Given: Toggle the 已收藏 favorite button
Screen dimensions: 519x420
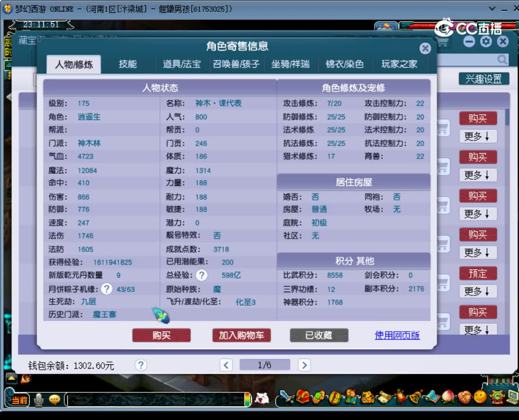Looking at the screenshot, I should (x=319, y=335).
